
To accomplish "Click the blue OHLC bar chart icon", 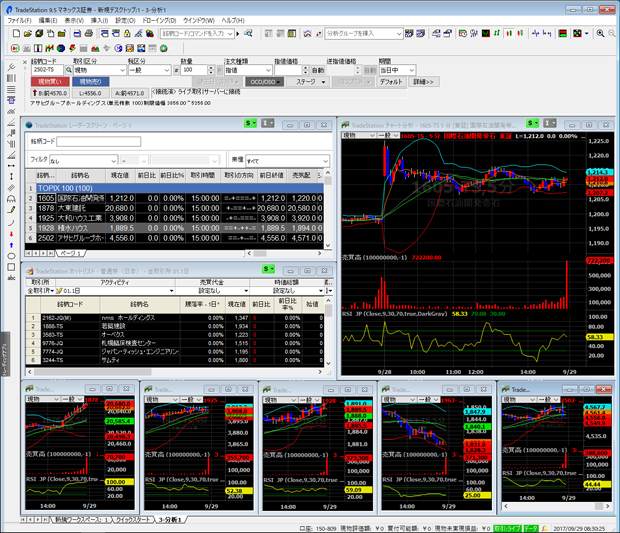I will pos(536,34).
